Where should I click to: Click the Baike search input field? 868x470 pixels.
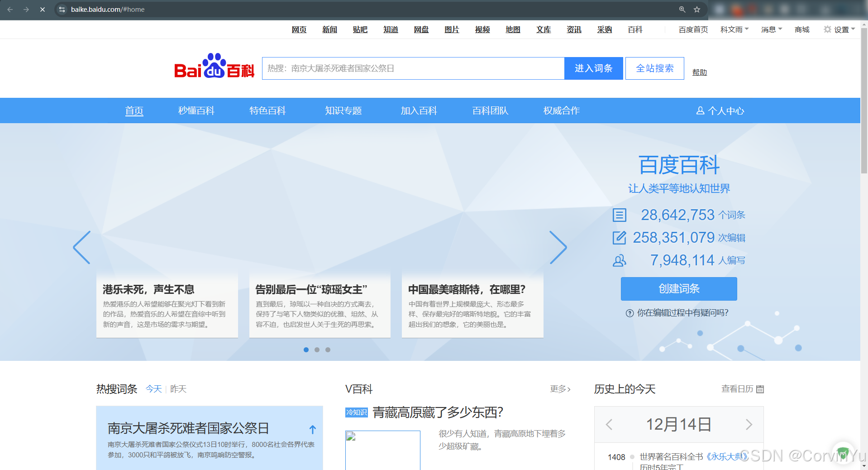tap(413, 68)
